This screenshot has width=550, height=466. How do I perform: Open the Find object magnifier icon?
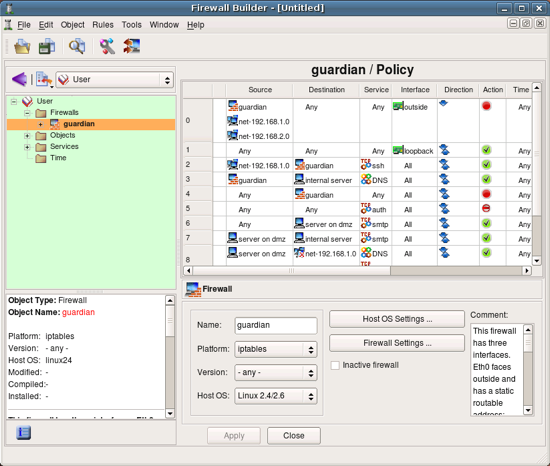(x=77, y=46)
